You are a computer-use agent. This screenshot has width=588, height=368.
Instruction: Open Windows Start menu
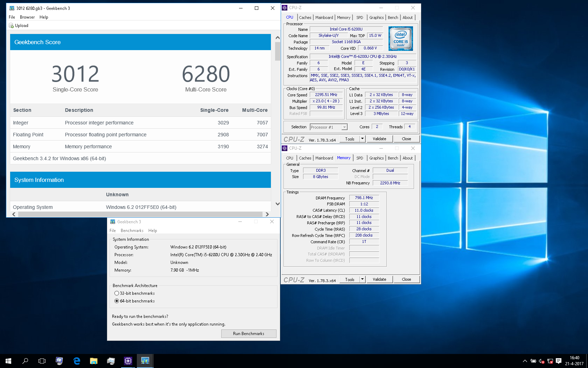coord(8,361)
